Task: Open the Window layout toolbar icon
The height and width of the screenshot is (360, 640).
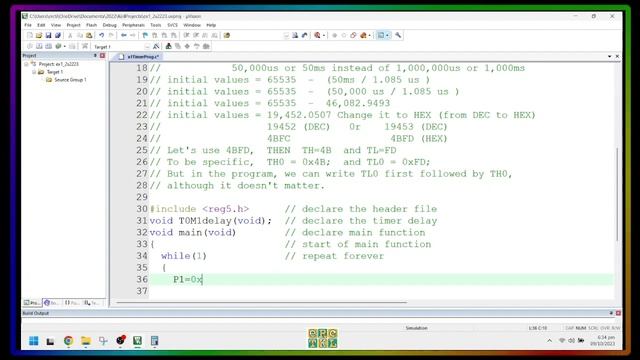Action: tap(381, 36)
